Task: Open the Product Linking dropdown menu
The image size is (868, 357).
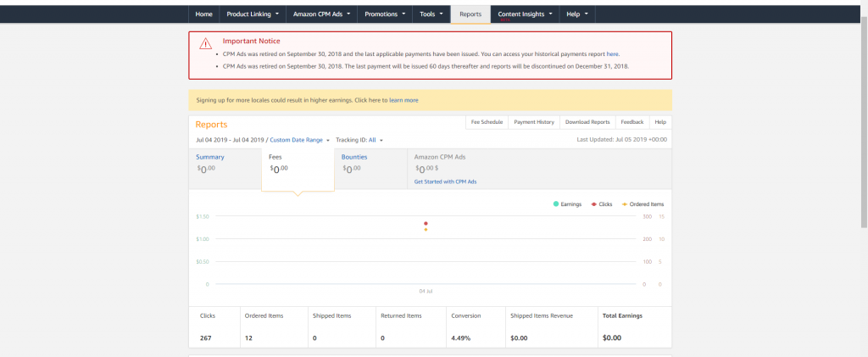Action: click(x=250, y=14)
